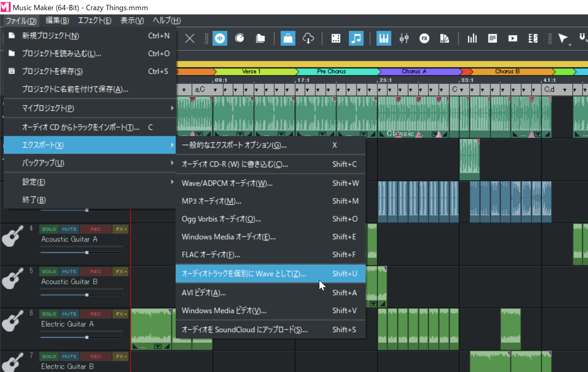
Task: Choose プロジェクトに名前を付けて保存(A)
Action: [x=90, y=89]
